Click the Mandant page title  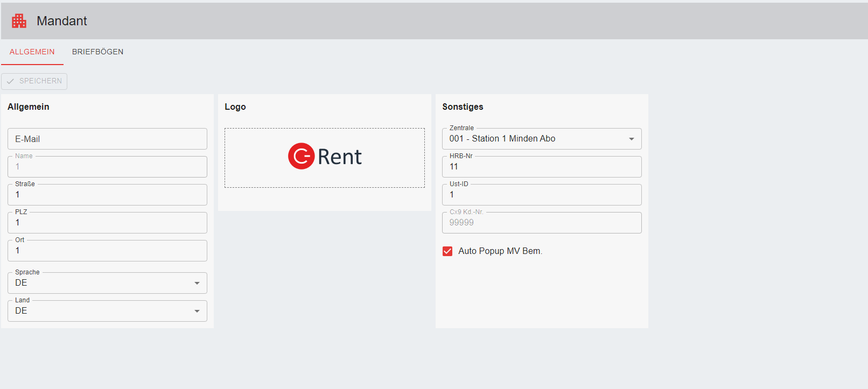coord(61,21)
